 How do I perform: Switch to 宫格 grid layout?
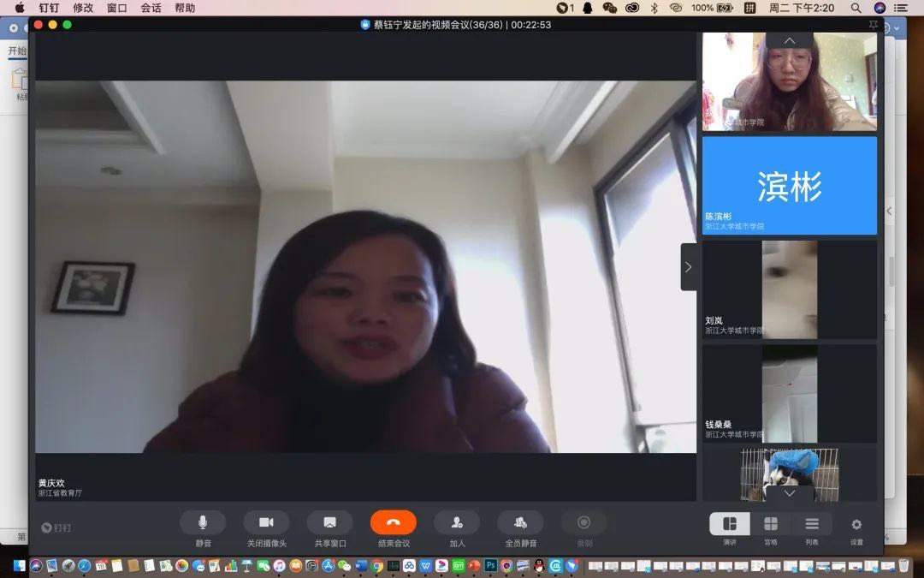coord(771,524)
